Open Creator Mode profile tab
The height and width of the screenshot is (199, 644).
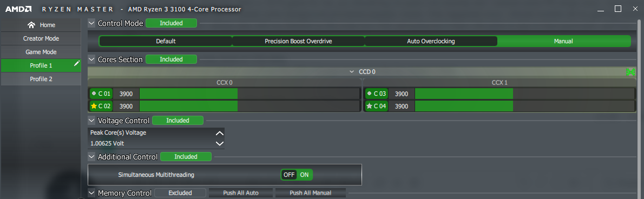[x=41, y=38]
